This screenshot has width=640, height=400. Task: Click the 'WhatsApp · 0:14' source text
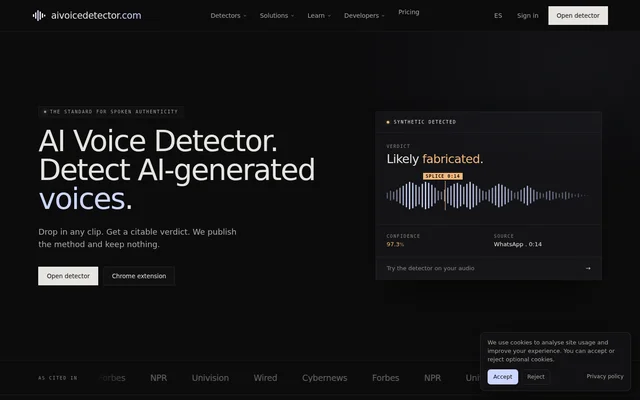[518, 244]
